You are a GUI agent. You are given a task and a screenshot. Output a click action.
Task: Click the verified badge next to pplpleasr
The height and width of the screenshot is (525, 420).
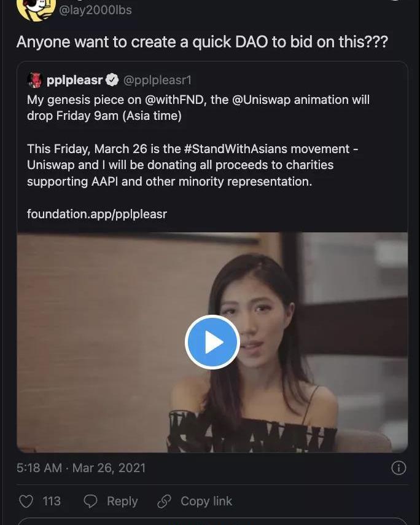click(112, 81)
